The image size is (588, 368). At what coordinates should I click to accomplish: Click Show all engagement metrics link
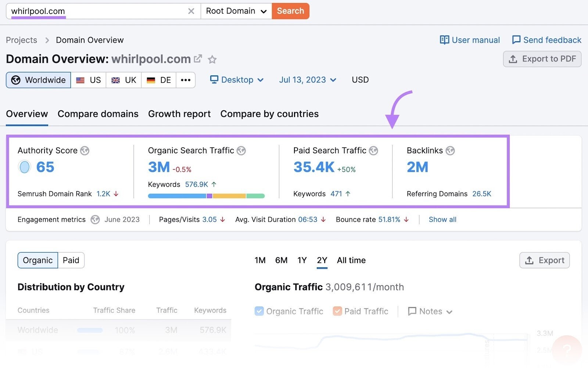pyautogui.click(x=442, y=219)
